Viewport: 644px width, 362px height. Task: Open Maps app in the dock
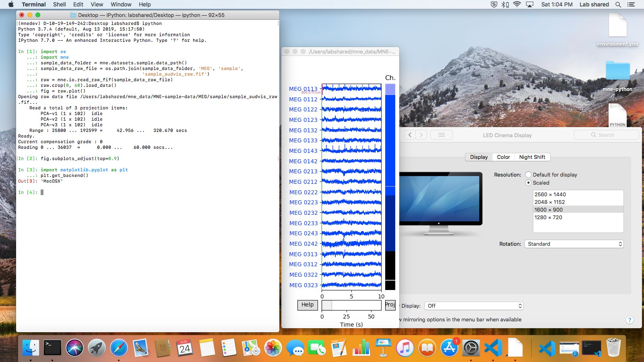click(x=251, y=348)
